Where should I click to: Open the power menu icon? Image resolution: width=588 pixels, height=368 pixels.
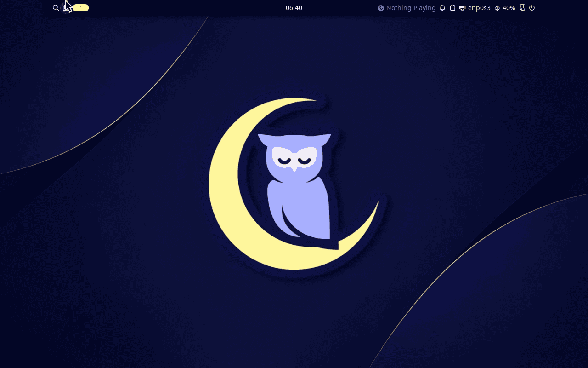pos(532,8)
